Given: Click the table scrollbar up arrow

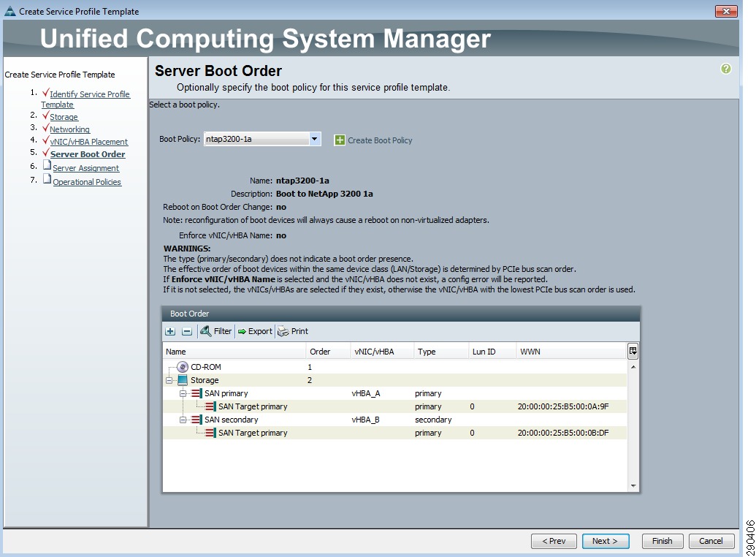Looking at the screenshot, I should tap(633, 367).
